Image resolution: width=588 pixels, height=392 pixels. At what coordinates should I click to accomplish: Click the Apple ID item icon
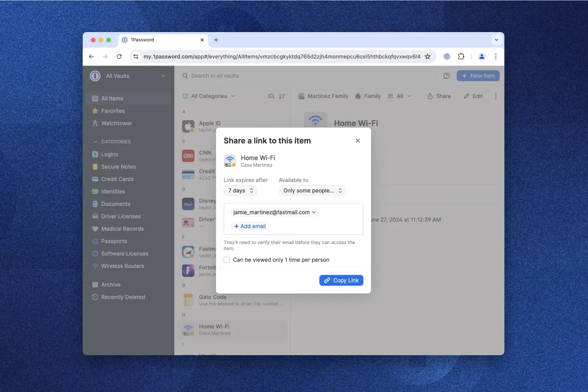[188, 126]
